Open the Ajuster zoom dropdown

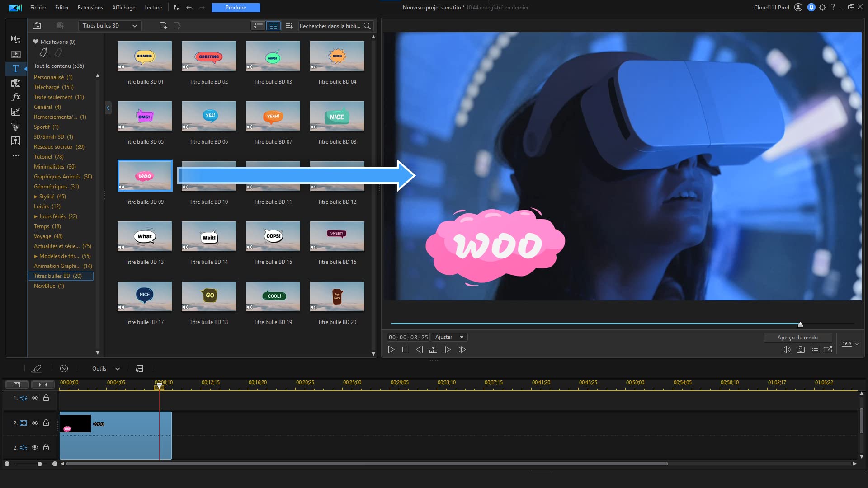click(449, 337)
